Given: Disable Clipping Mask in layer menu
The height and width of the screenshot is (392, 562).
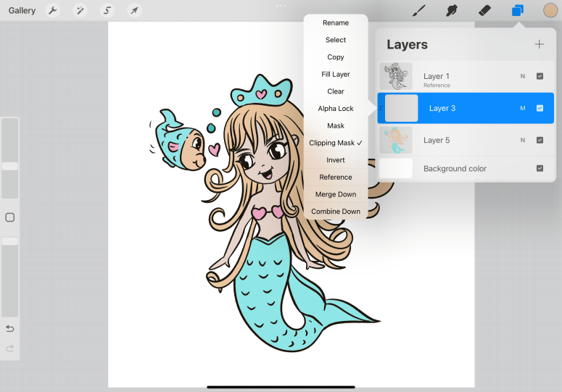Looking at the screenshot, I should (x=336, y=143).
